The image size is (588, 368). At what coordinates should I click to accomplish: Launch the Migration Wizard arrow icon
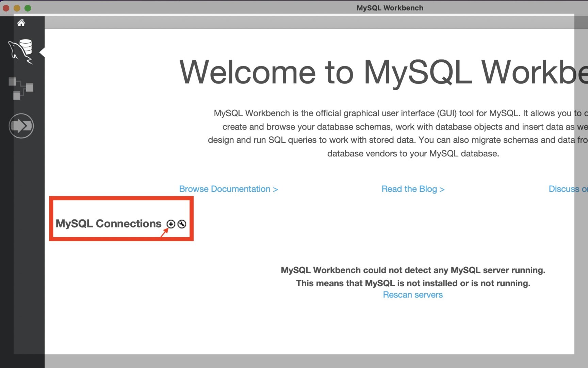tap(21, 126)
